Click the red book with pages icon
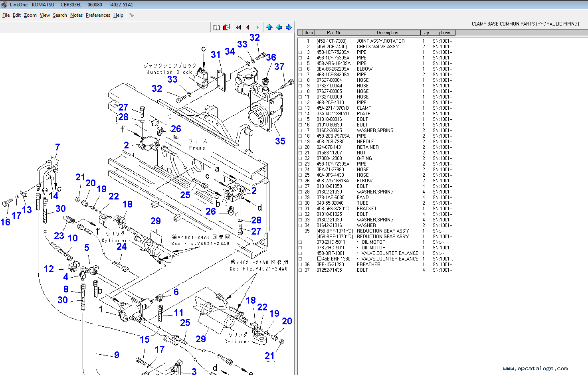The image size is (588, 375). click(x=226, y=28)
